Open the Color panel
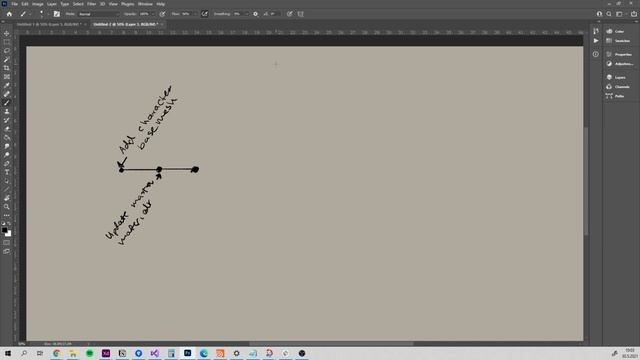 coord(617,31)
